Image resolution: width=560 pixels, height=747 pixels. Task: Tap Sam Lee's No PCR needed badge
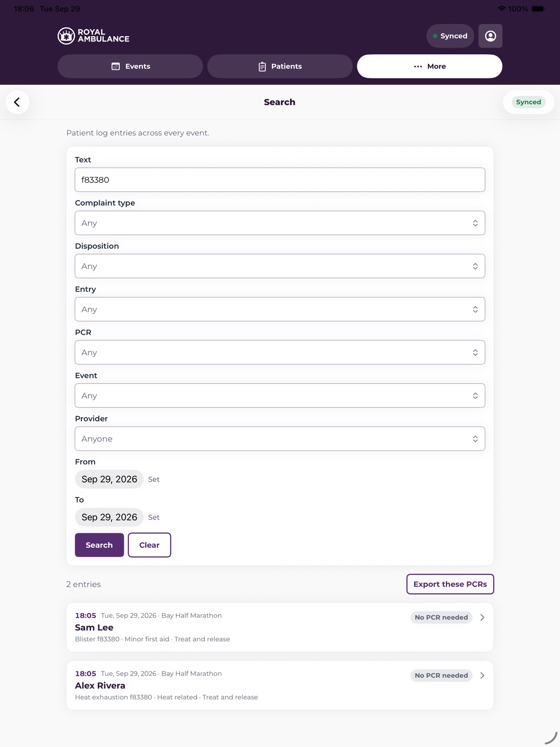(441, 617)
